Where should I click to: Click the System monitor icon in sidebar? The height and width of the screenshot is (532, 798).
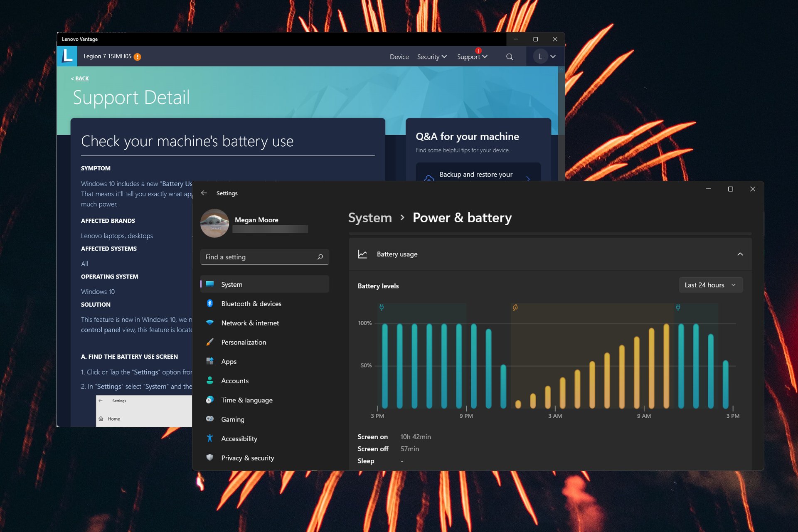(x=210, y=284)
